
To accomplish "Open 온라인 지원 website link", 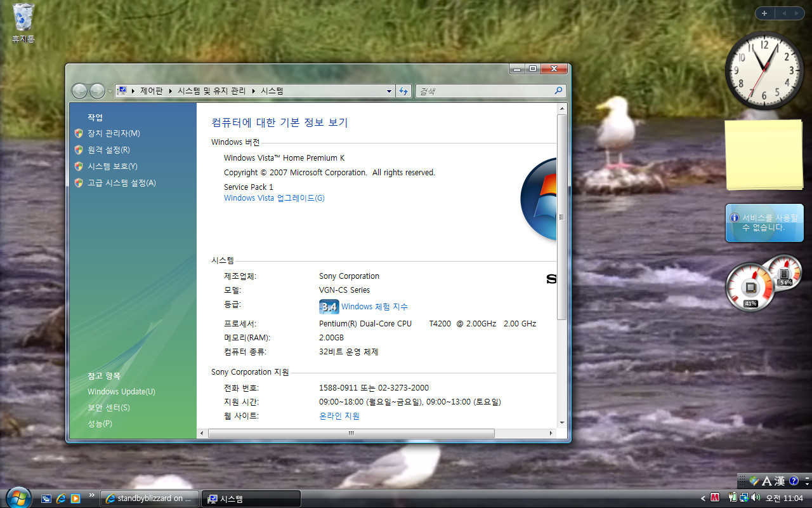I will coord(339,416).
